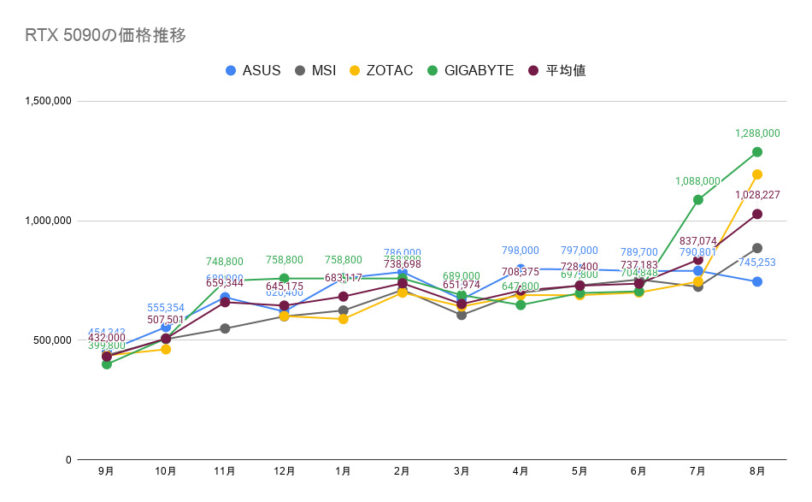Click the 555,354 data label
This screenshot has height=502, width=812.
[166, 308]
